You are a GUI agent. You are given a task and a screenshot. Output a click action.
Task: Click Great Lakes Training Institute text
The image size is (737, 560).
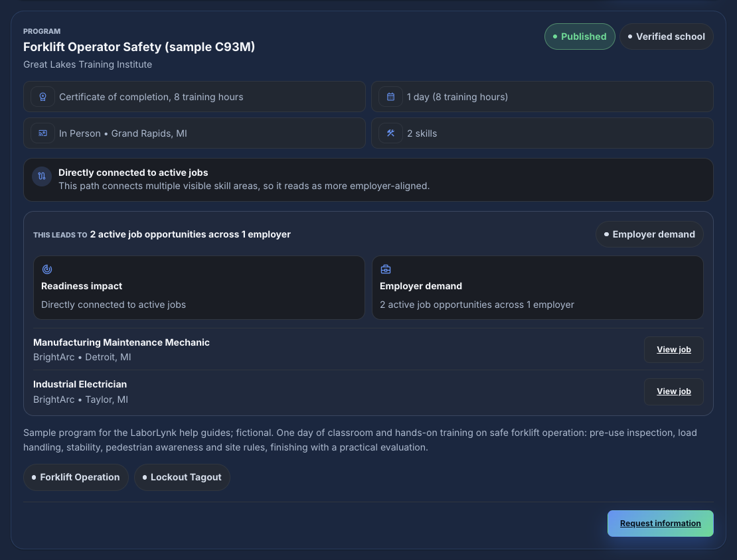tap(88, 64)
